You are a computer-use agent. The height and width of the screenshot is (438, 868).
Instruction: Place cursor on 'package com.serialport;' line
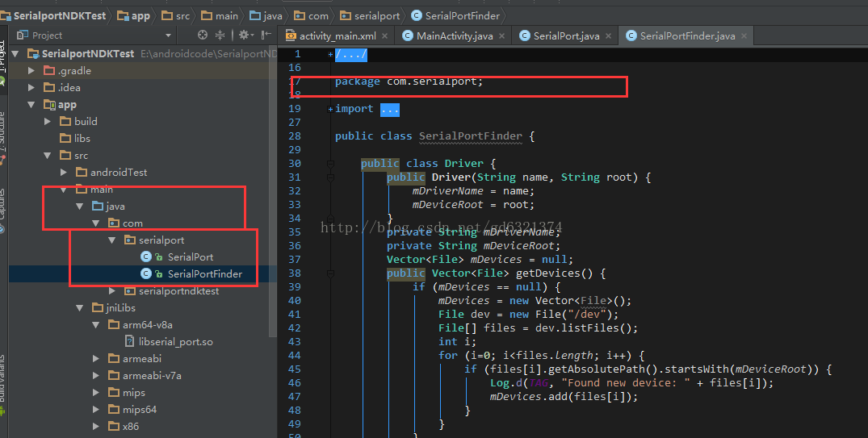[409, 81]
